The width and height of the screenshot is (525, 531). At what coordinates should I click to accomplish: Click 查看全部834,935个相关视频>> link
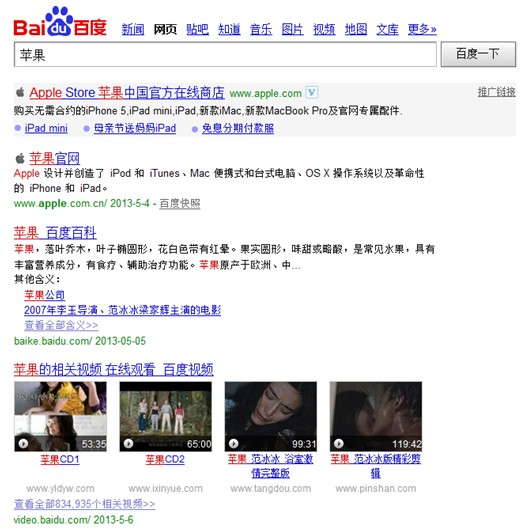point(84,504)
